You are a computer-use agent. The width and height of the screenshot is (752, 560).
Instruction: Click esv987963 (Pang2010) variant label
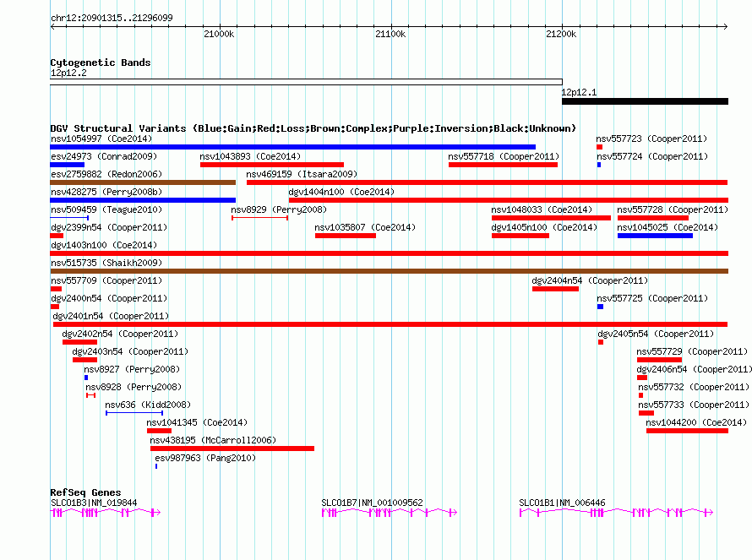(205, 458)
